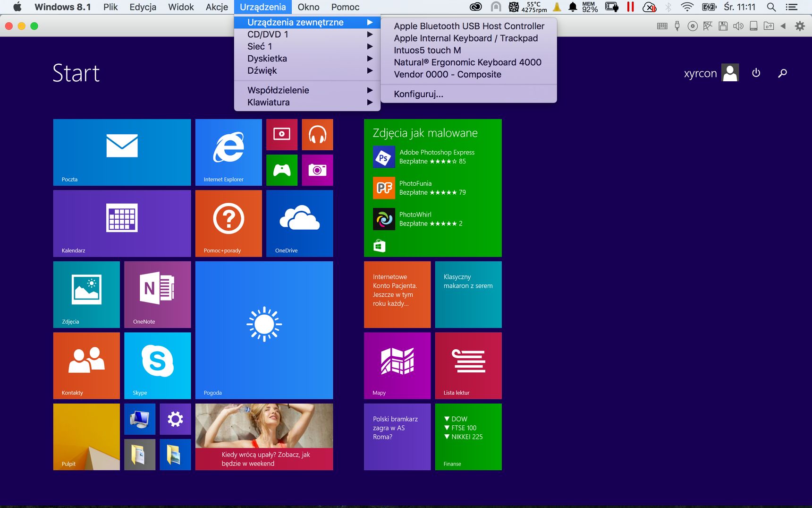This screenshot has width=812, height=508.
Task: Expand the Sieć 1 submenu
Action: [x=307, y=46]
